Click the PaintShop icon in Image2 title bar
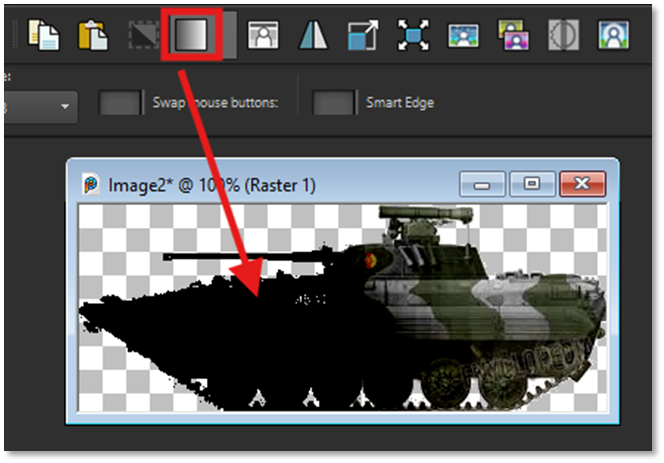 (x=91, y=184)
